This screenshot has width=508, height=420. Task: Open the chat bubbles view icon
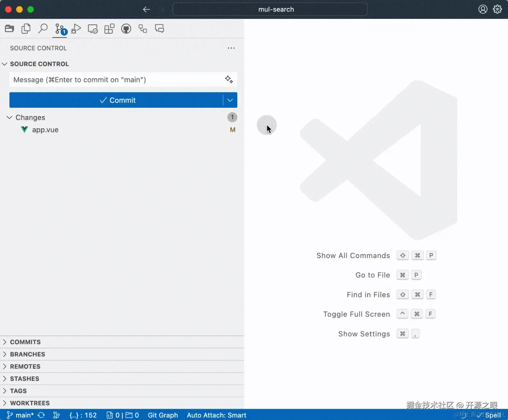click(159, 29)
